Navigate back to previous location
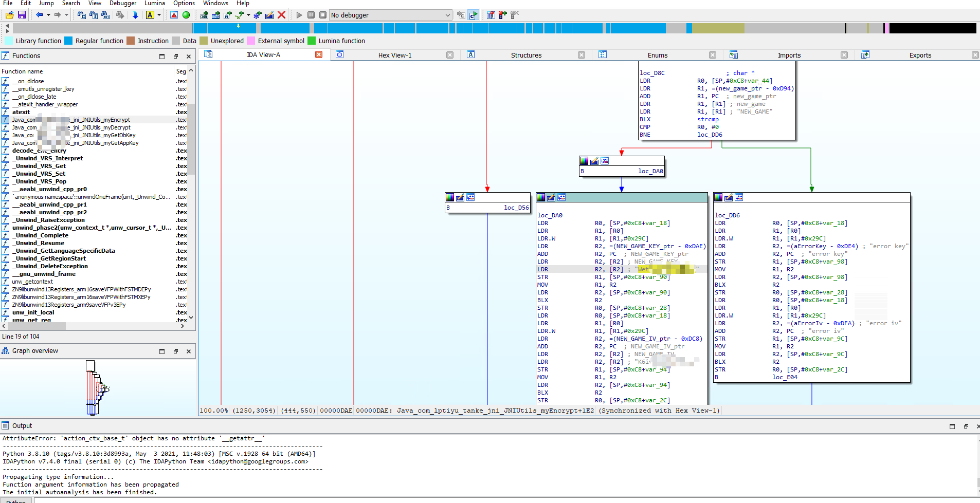 pyautogui.click(x=40, y=15)
